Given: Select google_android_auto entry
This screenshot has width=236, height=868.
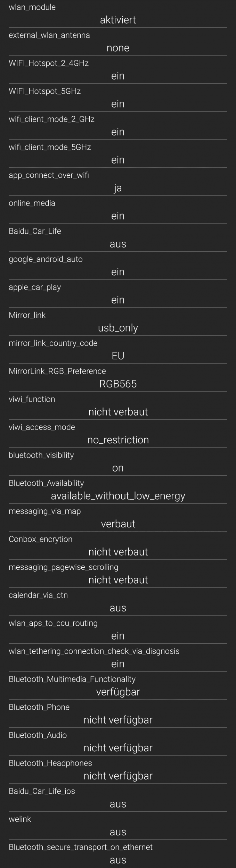Looking at the screenshot, I should click(118, 266).
